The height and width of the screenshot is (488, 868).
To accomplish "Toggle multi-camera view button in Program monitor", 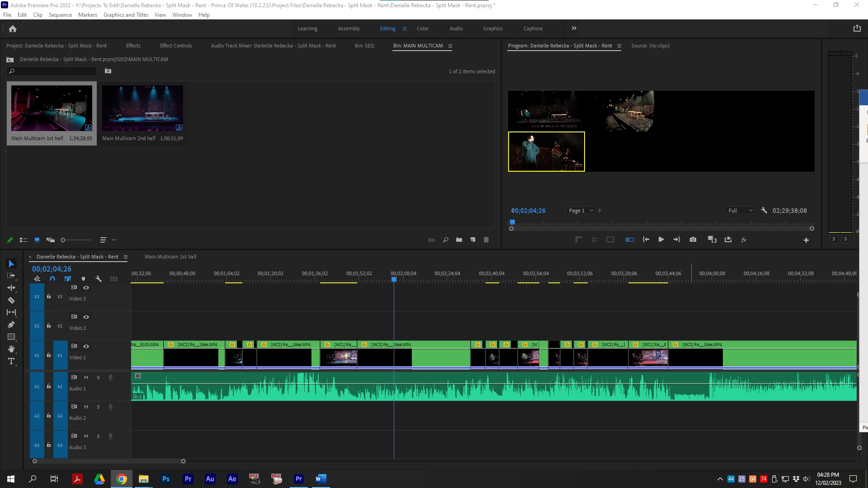I will (629, 239).
